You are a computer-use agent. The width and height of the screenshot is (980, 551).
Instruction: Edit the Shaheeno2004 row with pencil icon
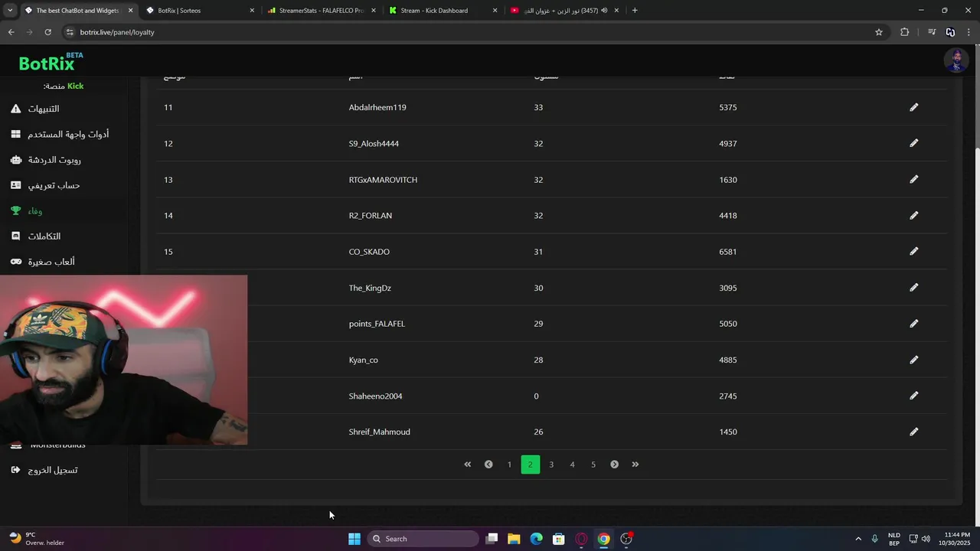point(913,396)
